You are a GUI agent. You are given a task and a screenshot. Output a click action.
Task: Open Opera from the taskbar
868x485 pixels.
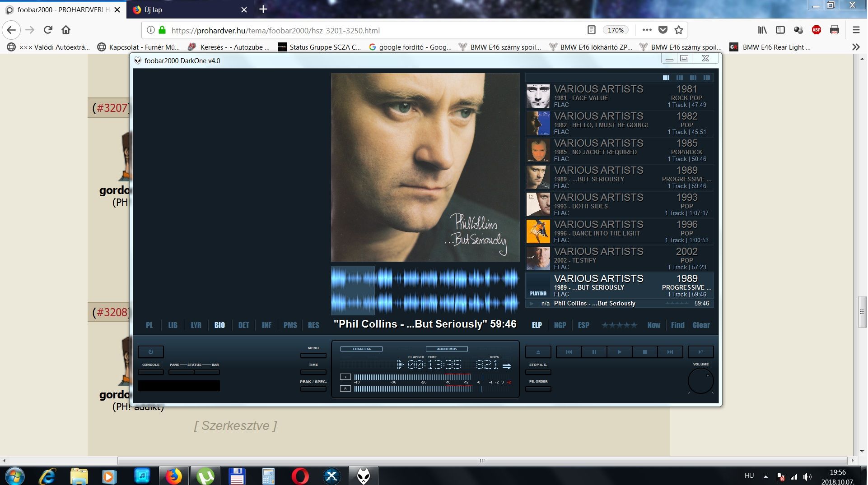[300, 476]
